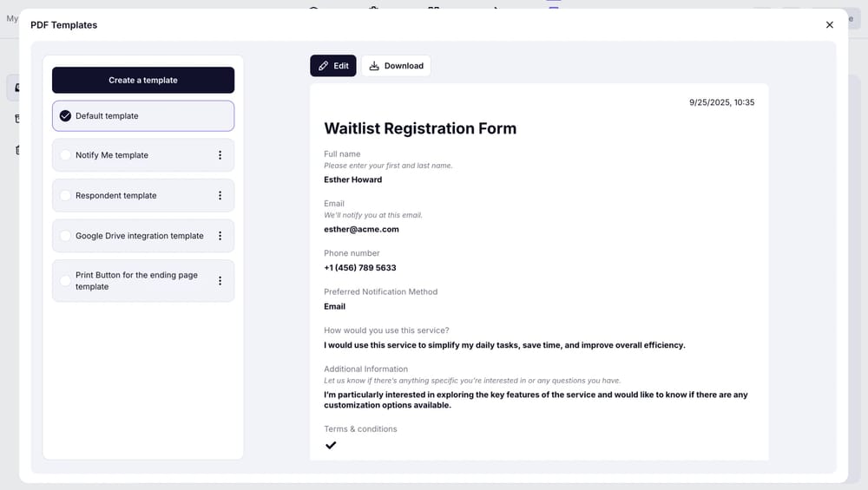Click the Terms & conditions checkmark

click(331, 445)
